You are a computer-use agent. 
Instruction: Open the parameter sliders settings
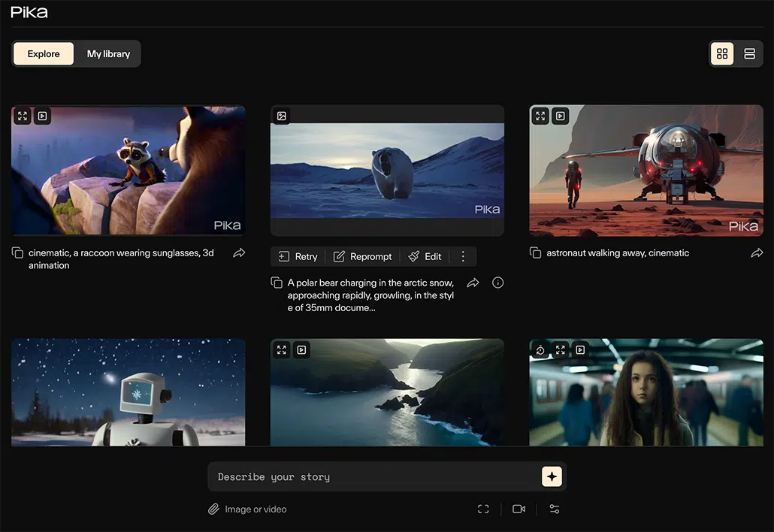pos(555,509)
